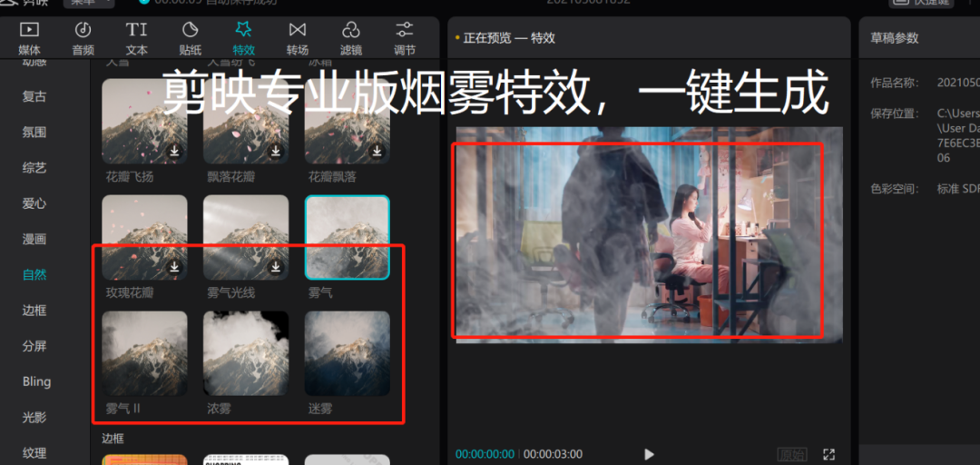The width and height of the screenshot is (980, 465).
Task: Open the 调节 adjustment tab
Action: coord(405,38)
